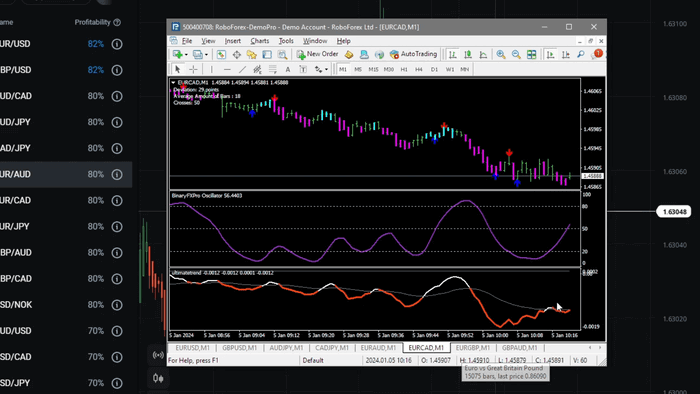
Task: Switch timeframe to M15
Action: tap(373, 69)
